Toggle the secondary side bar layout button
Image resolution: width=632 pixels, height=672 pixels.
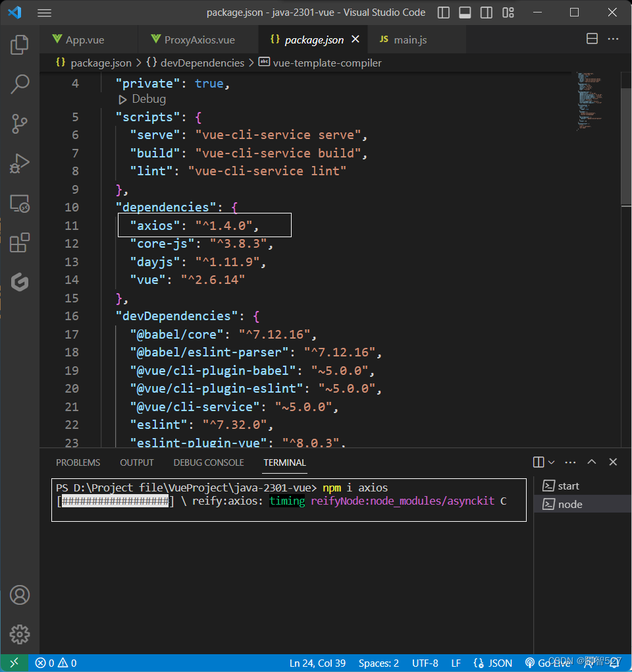pos(487,13)
